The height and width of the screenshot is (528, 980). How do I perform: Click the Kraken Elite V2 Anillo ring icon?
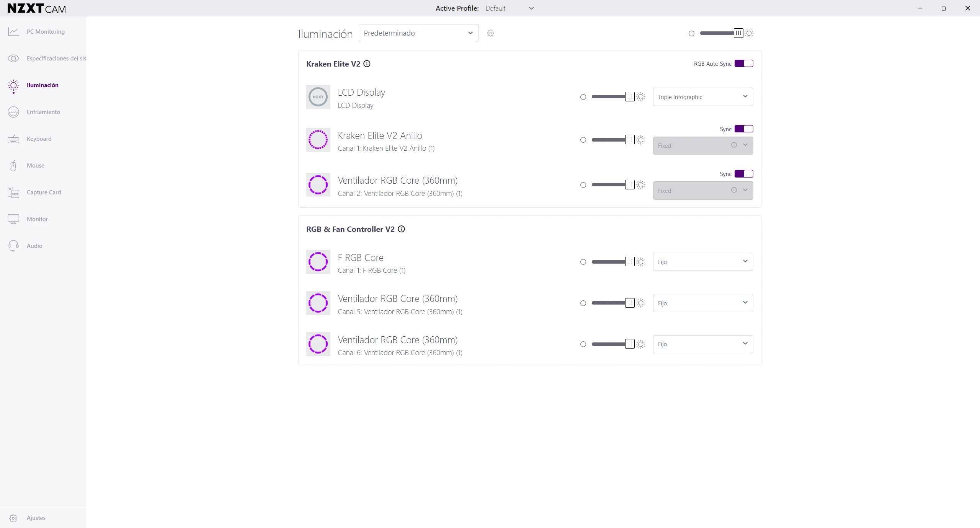point(318,140)
